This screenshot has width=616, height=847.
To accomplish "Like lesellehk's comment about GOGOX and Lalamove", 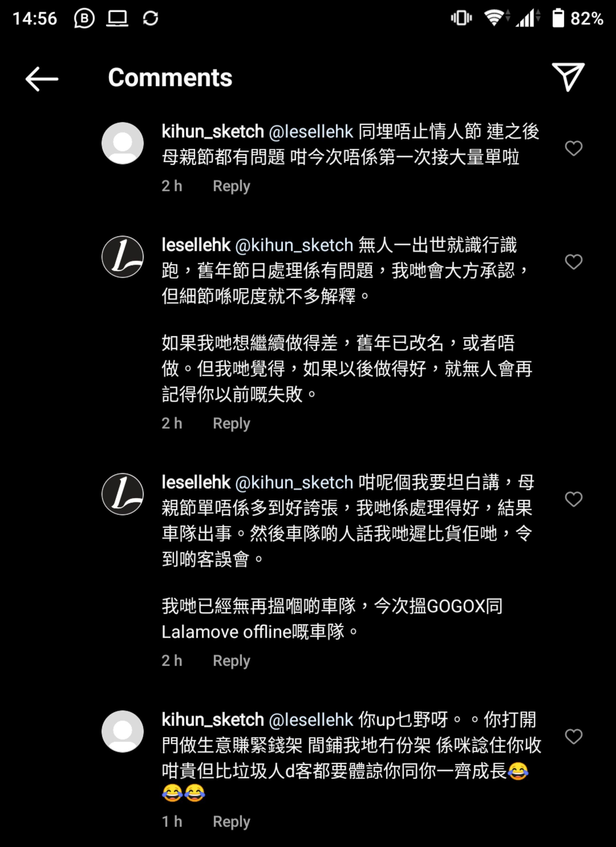I will pyautogui.click(x=574, y=499).
